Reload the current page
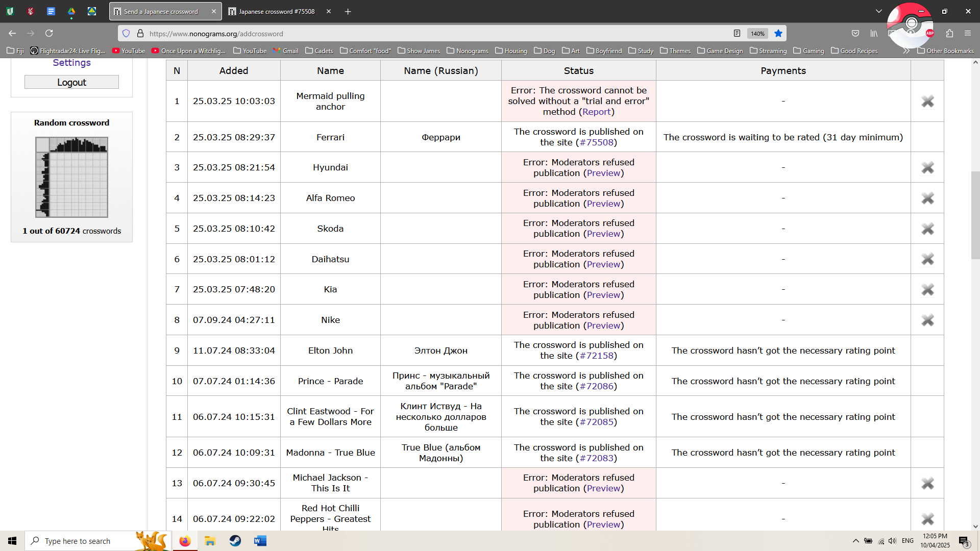This screenshot has height=551, width=980. (x=49, y=33)
